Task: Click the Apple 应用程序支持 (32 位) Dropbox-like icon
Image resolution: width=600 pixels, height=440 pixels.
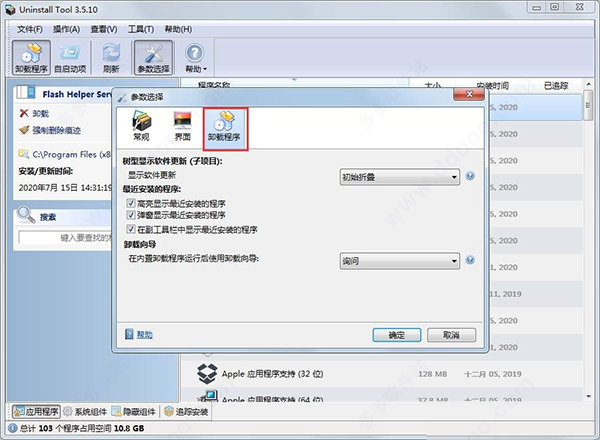Action: click(207, 374)
